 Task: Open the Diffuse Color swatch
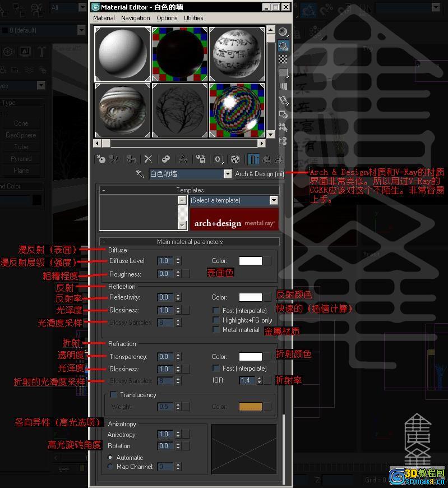(251, 261)
